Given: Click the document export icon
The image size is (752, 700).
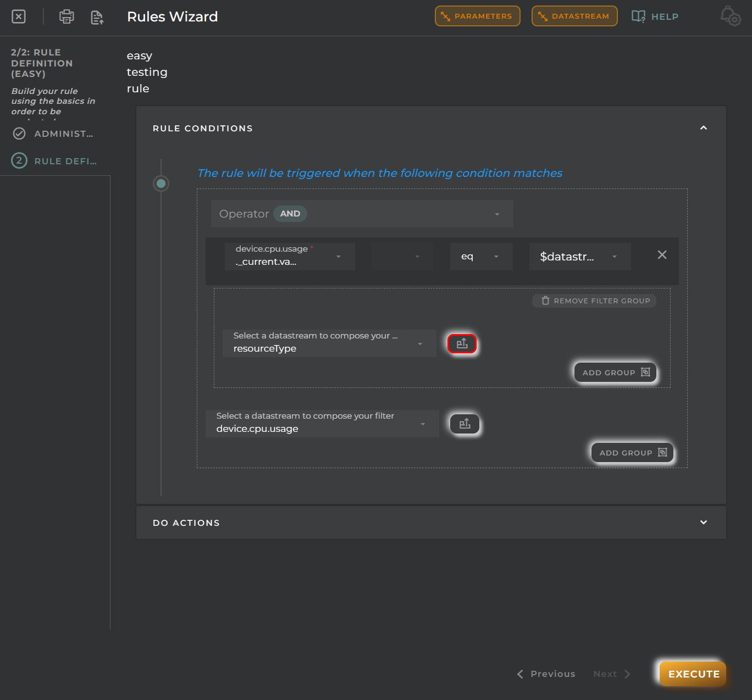Looking at the screenshot, I should pyautogui.click(x=97, y=17).
